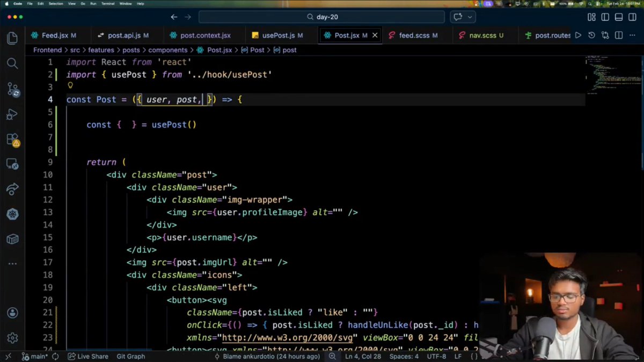
Task: Click the features breadcrumb
Action: tap(101, 50)
